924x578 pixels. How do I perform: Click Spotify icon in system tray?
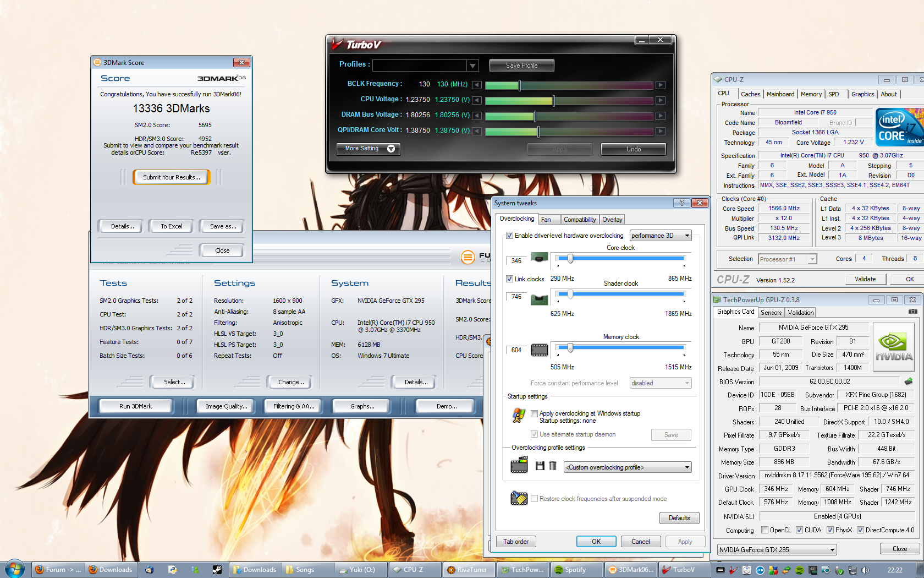tap(800, 570)
